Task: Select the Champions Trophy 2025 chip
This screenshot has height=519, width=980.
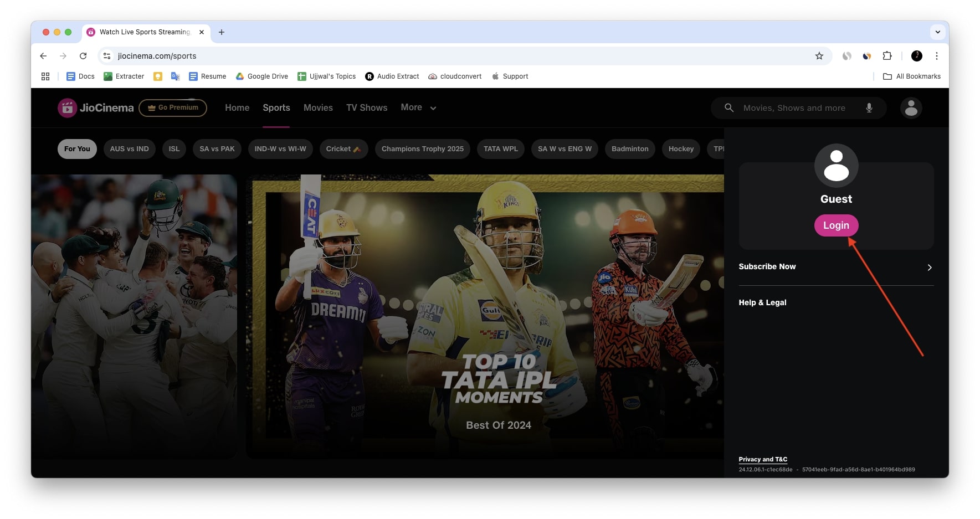Action: click(423, 149)
